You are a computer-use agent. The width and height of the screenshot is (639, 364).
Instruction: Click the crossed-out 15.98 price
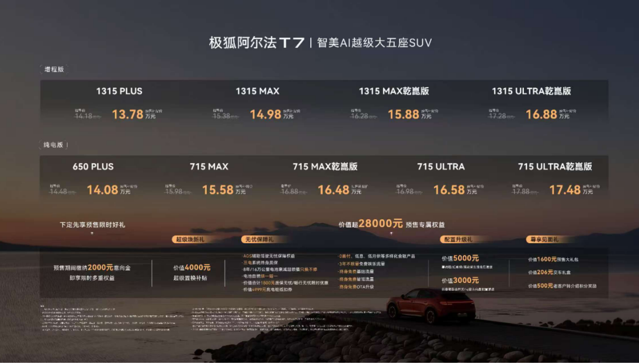point(178,191)
